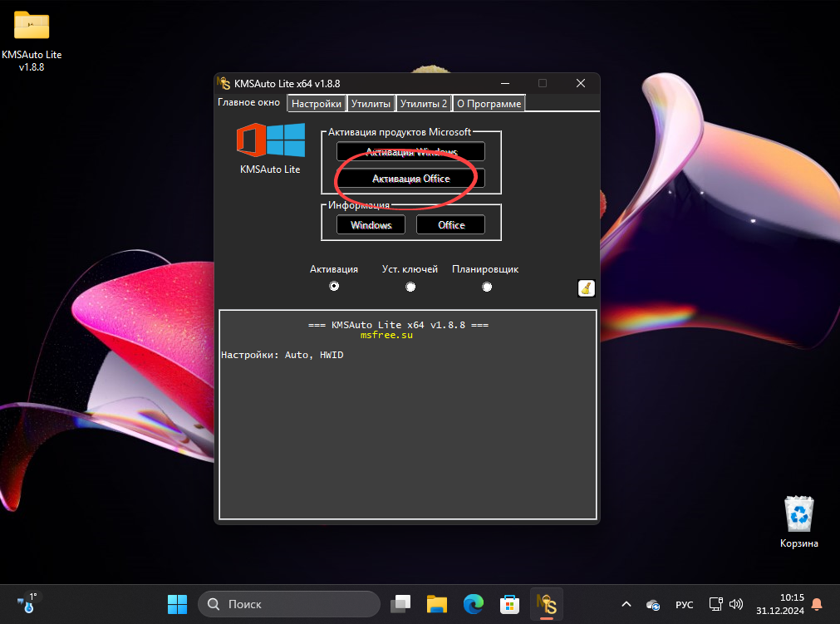Switch to the Настройки tab
Viewport: 840px width, 624px height.
click(x=316, y=103)
